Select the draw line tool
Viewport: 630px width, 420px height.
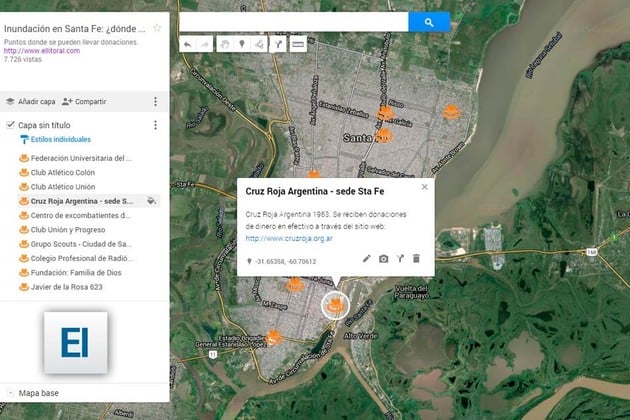pos(259,44)
